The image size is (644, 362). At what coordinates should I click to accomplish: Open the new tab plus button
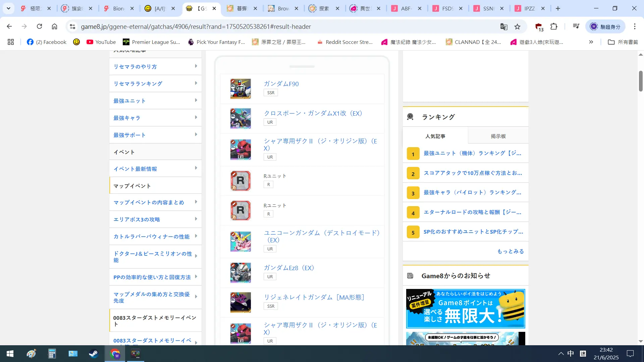(558, 8)
